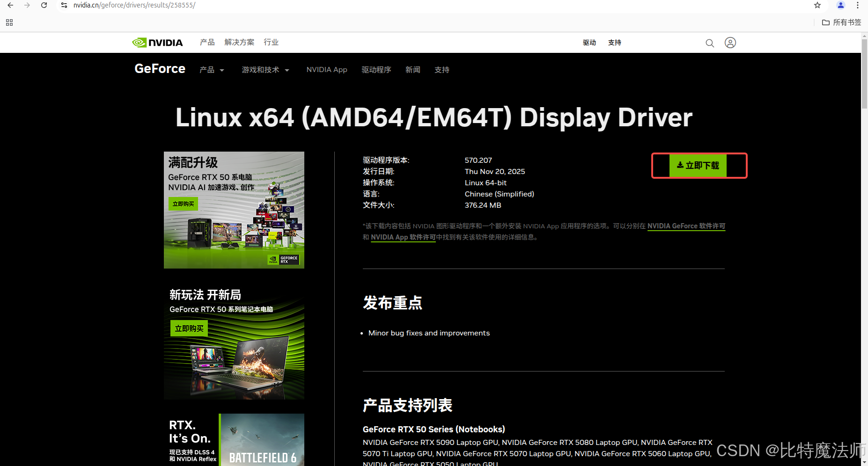Screen dimensions: 868x466
Task: Expand 游戏和技术 dropdown
Action: 265,70
